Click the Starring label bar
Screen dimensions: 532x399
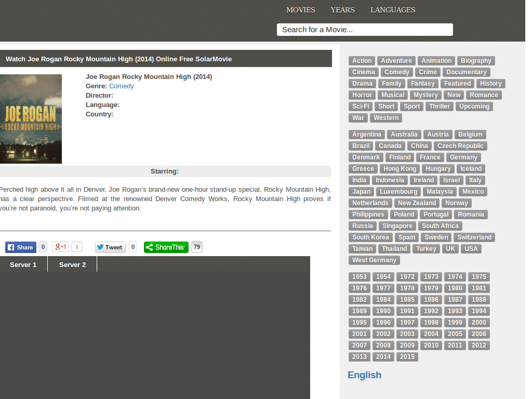pos(165,171)
